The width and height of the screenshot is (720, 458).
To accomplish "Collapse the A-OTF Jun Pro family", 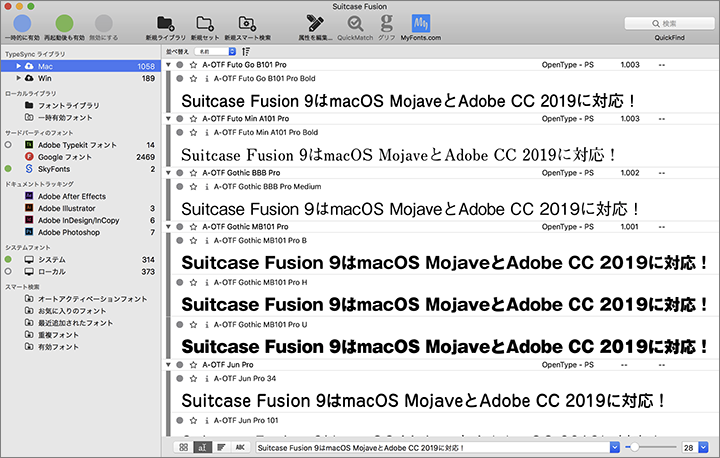I will pos(169,365).
